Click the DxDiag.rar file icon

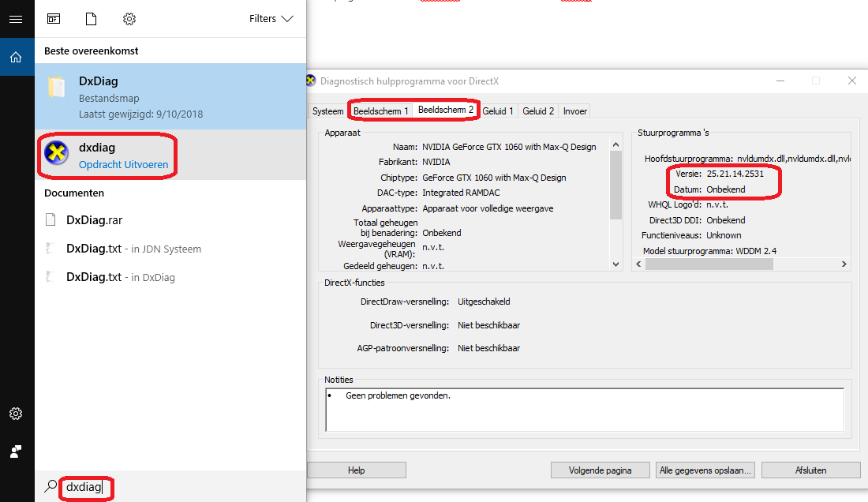point(51,219)
